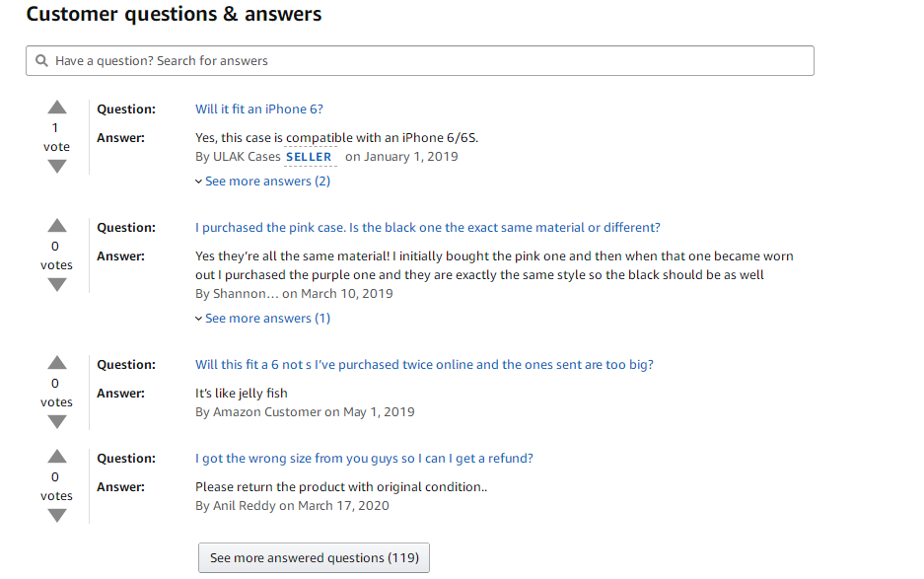Click See more answered questions (119) button
The height and width of the screenshot is (579, 924).
315,557
